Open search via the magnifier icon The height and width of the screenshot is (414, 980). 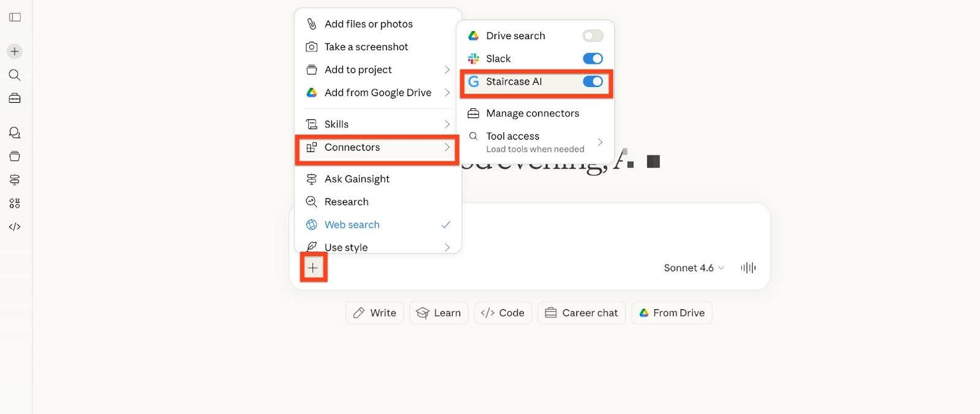click(15, 75)
